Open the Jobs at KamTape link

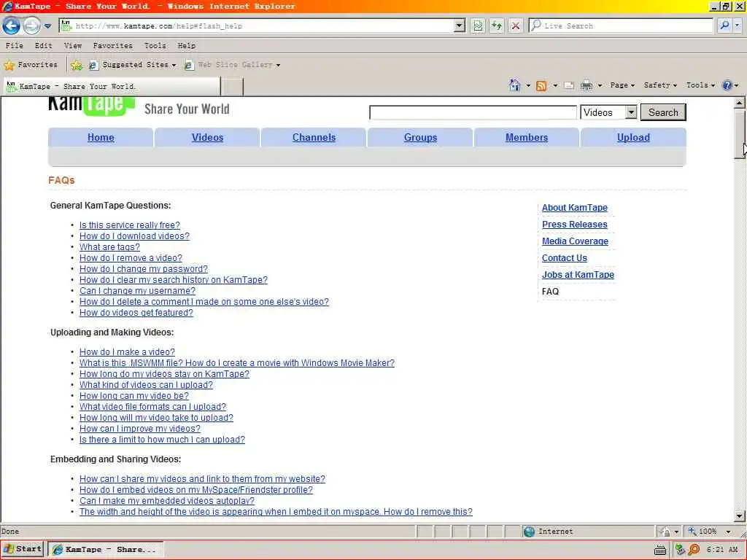click(x=578, y=275)
